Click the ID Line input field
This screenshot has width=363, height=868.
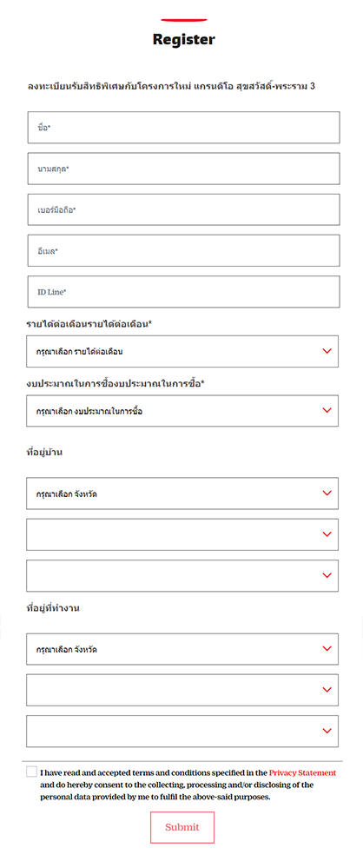(184, 292)
